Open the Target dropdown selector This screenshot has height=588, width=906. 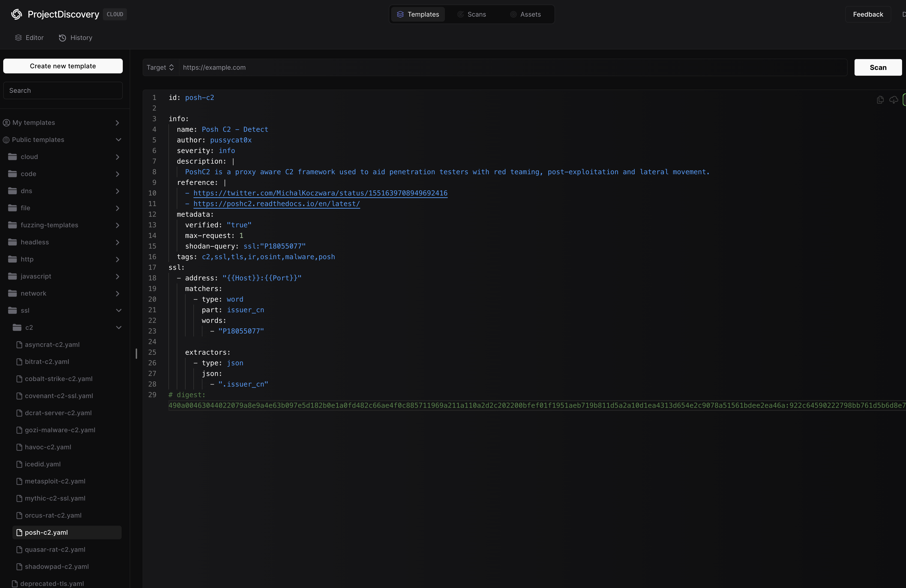[160, 67]
